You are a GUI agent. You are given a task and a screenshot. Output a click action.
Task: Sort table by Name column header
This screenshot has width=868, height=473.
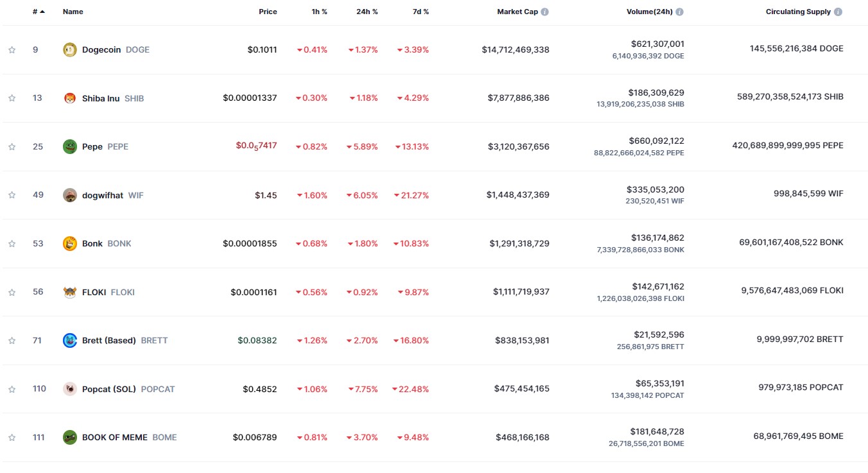point(73,12)
